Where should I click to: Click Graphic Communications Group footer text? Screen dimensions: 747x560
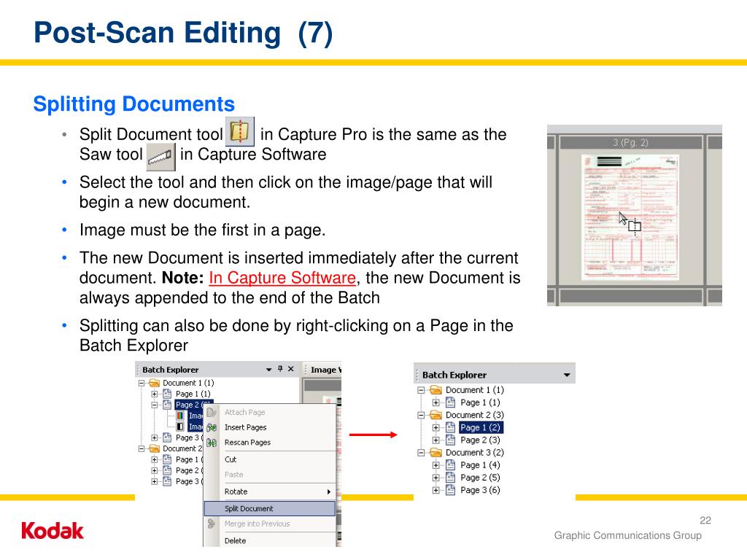[x=627, y=535]
